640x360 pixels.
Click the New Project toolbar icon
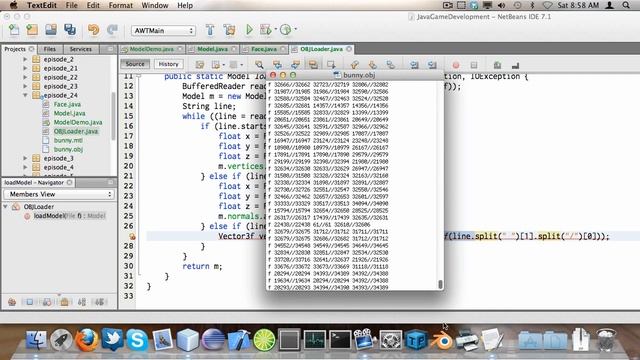(x=32, y=30)
